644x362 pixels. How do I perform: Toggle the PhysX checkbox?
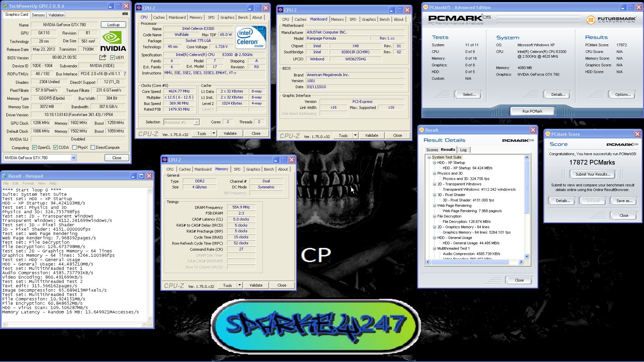click(74, 147)
